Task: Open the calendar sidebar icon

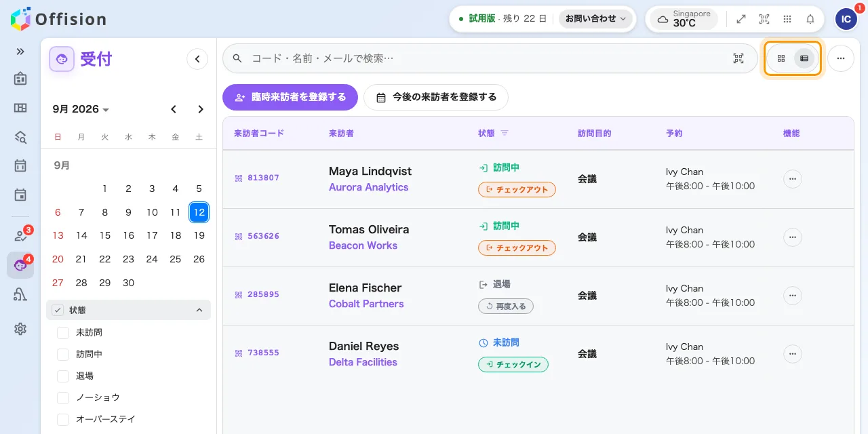Action: [20, 165]
